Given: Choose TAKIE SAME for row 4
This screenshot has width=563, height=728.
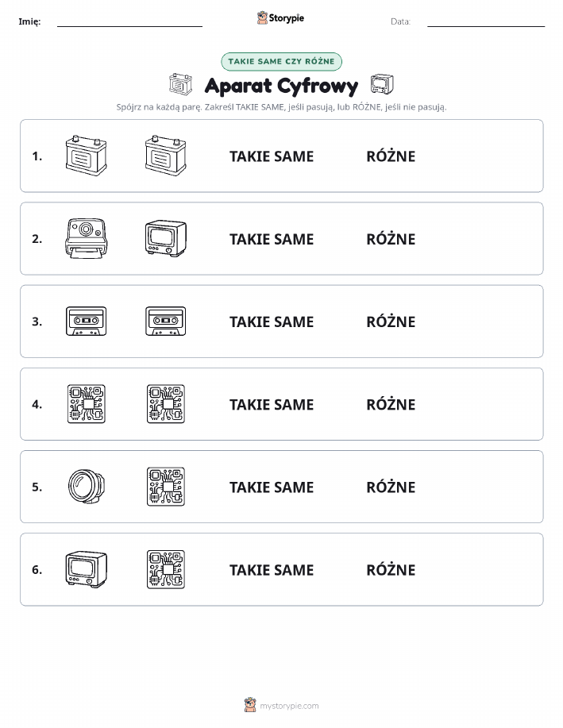Looking at the screenshot, I should (272, 404).
